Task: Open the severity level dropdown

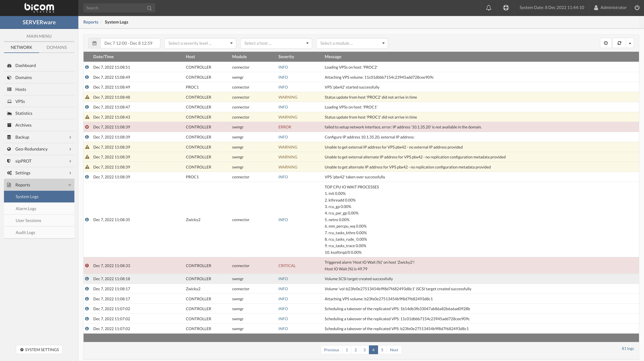Action: click(200, 43)
